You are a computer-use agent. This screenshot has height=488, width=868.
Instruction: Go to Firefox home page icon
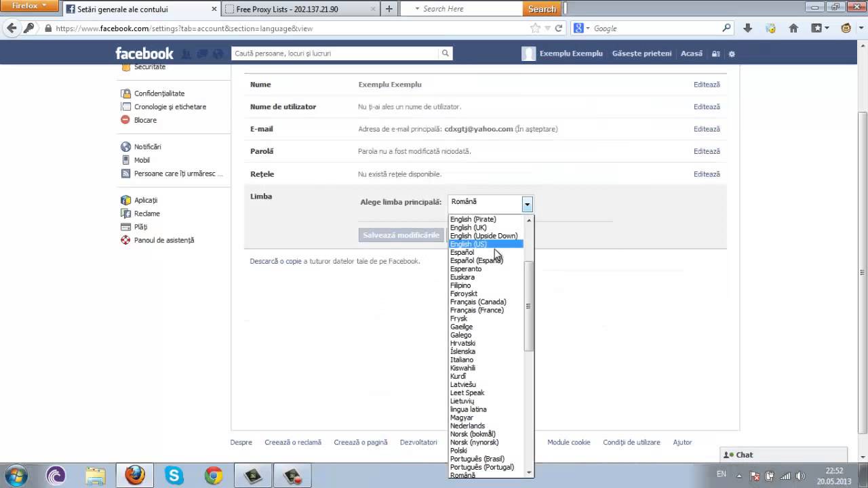(793, 28)
